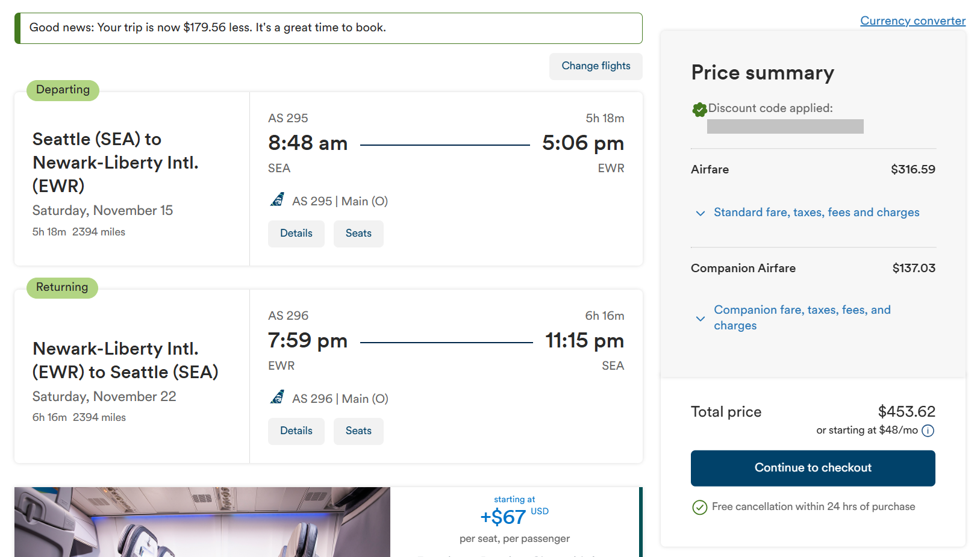
Task: Click the Departing label badge
Action: pyautogui.click(x=62, y=90)
